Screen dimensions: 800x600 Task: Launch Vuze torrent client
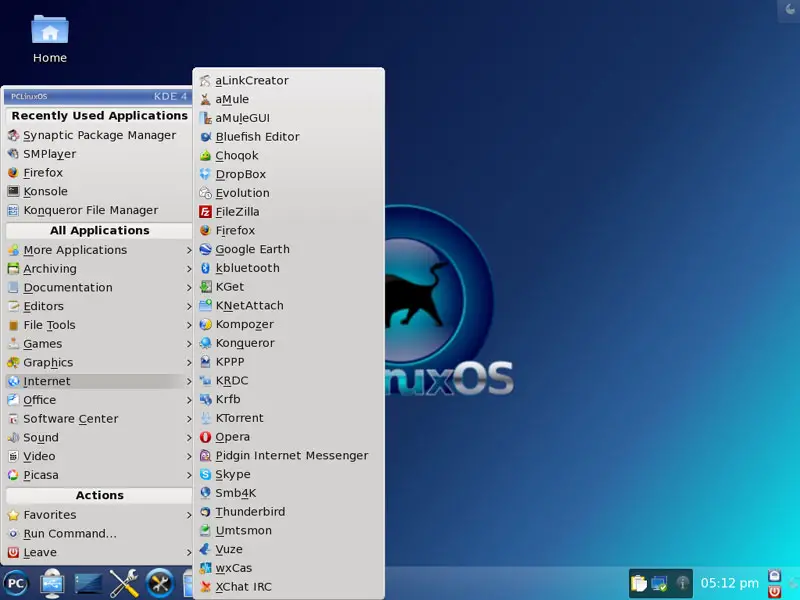click(289, 549)
